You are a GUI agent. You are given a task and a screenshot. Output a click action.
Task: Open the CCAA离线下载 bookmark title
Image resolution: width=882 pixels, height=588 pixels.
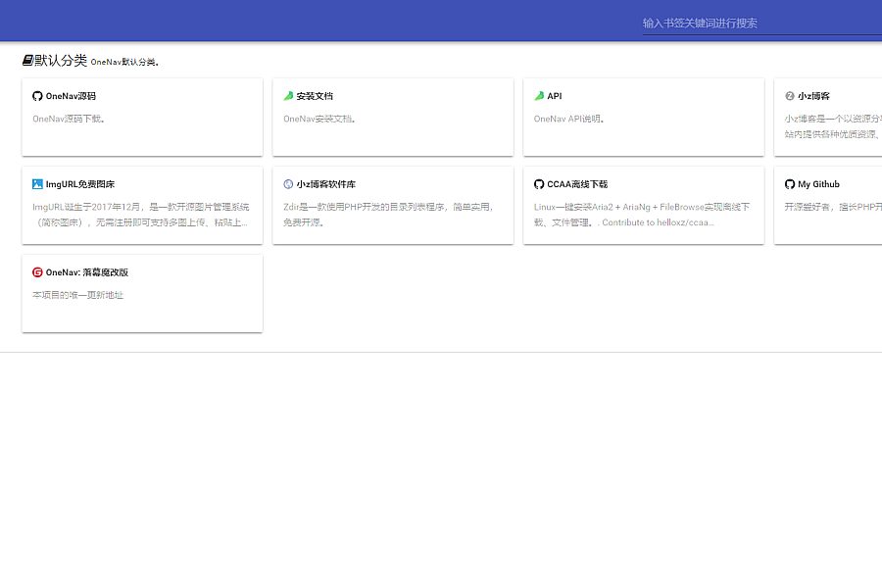pyautogui.click(x=577, y=184)
